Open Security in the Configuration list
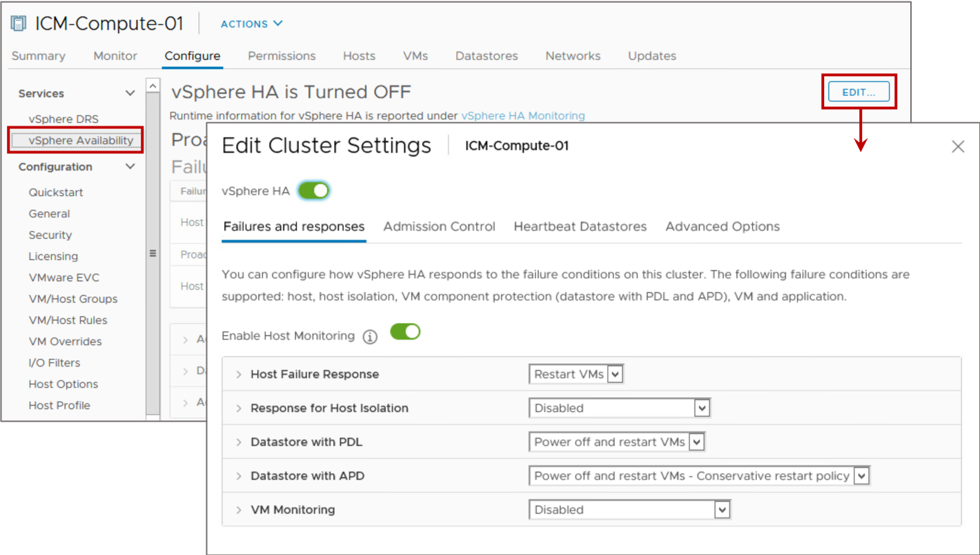Viewport: 980px width, 555px height. (x=50, y=235)
